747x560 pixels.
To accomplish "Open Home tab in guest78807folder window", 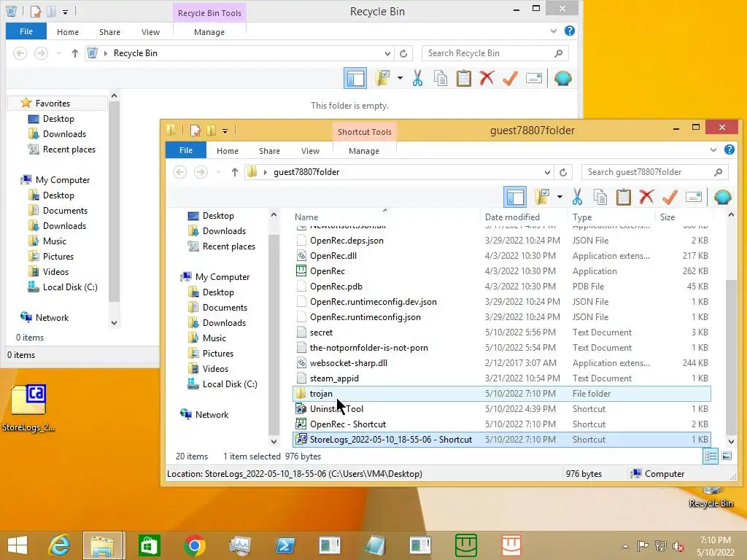I will click(x=228, y=151).
